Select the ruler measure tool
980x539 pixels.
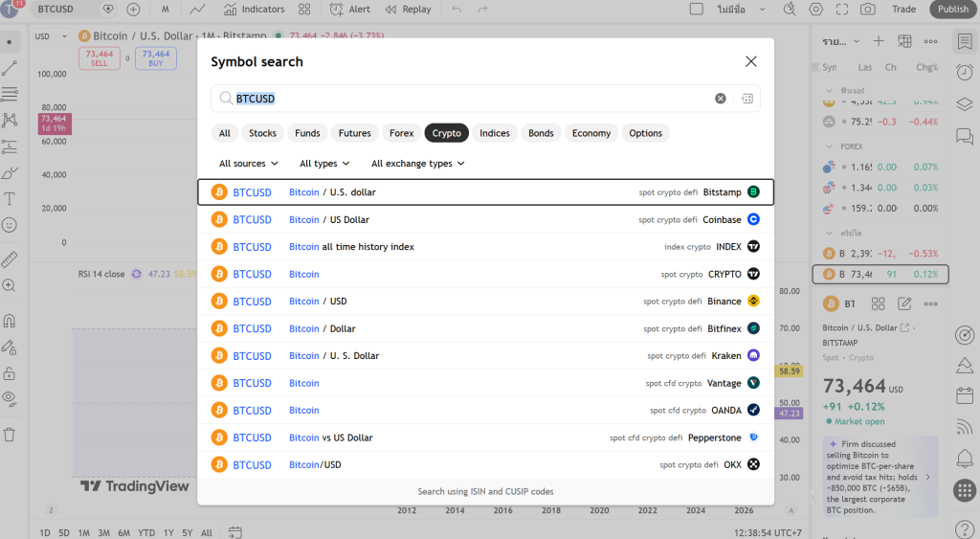pos(10,258)
